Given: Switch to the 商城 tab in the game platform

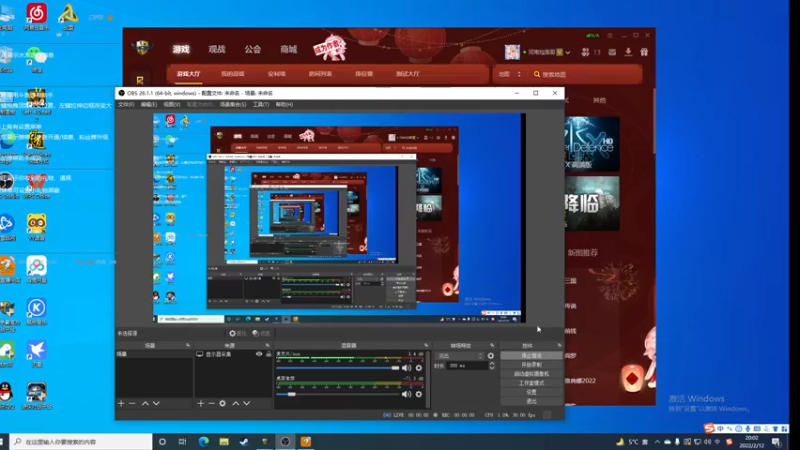Looking at the screenshot, I should tap(288, 49).
